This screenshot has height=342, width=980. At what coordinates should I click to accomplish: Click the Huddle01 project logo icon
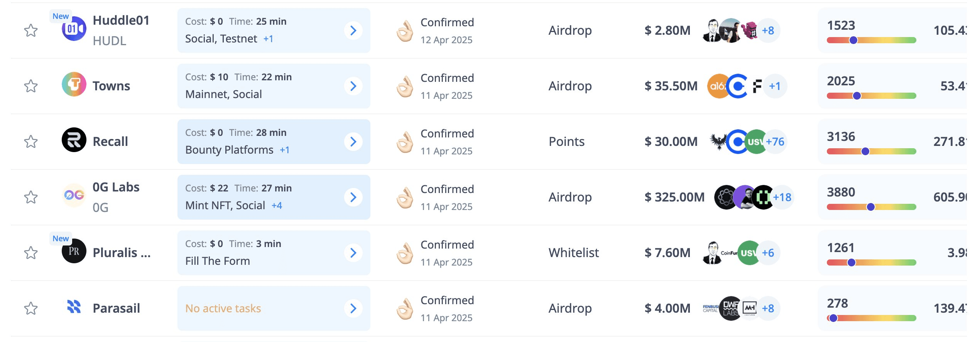(x=74, y=29)
